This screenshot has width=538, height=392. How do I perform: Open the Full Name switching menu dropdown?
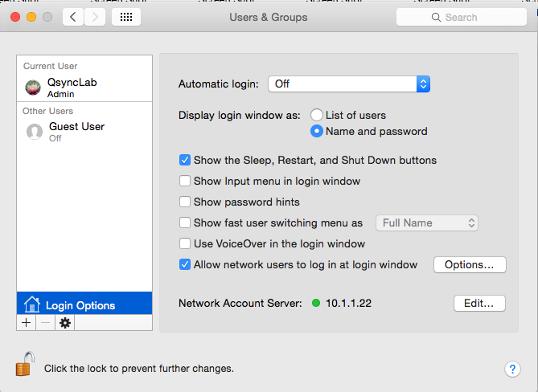tap(427, 223)
